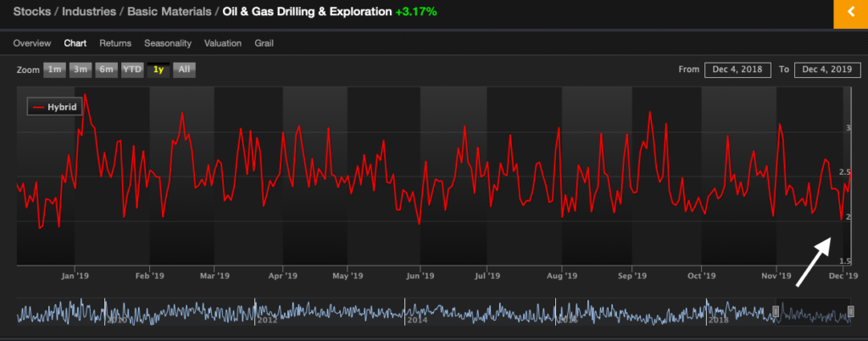Click the navigator overview chart near 2014
This screenshot has height=341, width=868.
point(415,320)
